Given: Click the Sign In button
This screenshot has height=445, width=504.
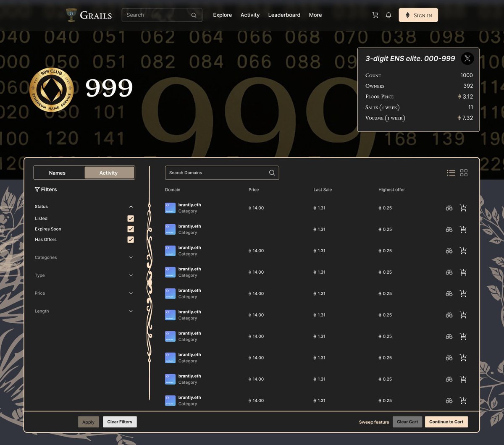Looking at the screenshot, I should tap(418, 15).
